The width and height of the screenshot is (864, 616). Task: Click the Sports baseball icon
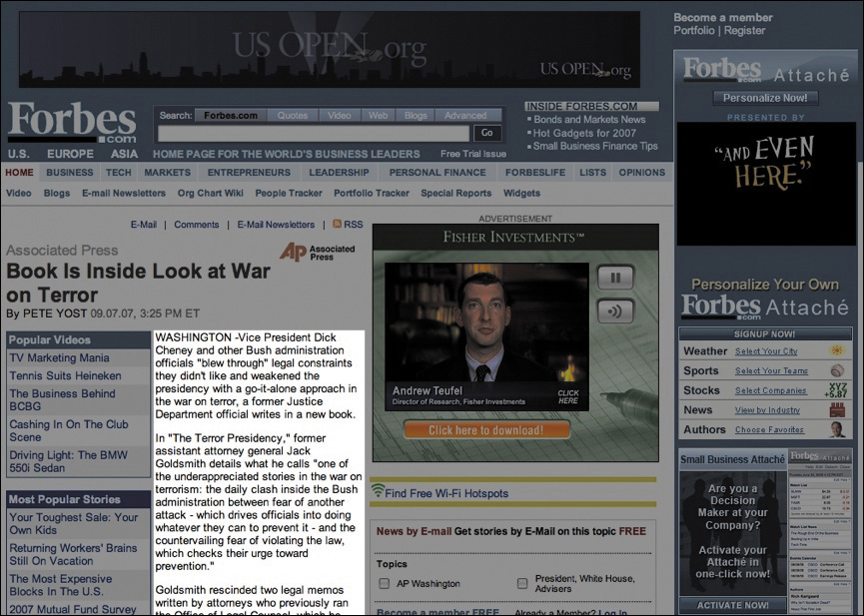[x=837, y=370]
